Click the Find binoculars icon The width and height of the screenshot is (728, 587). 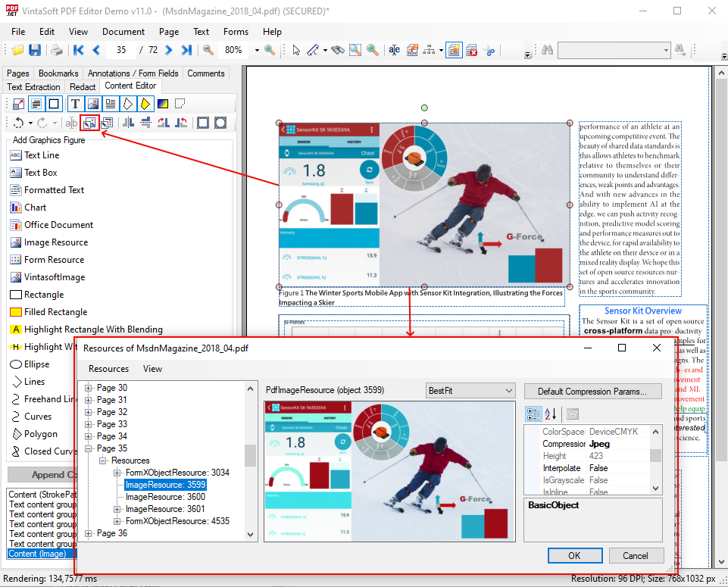[x=548, y=50]
